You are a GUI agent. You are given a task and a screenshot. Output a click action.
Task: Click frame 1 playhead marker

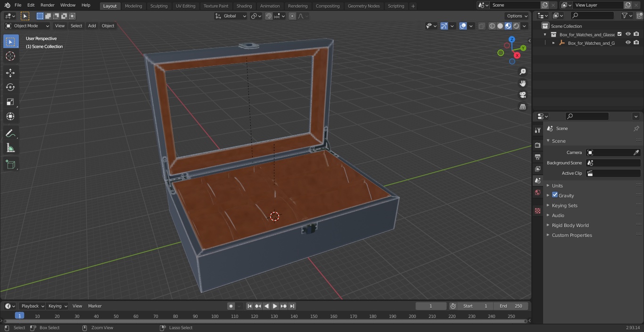tap(19, 316)
